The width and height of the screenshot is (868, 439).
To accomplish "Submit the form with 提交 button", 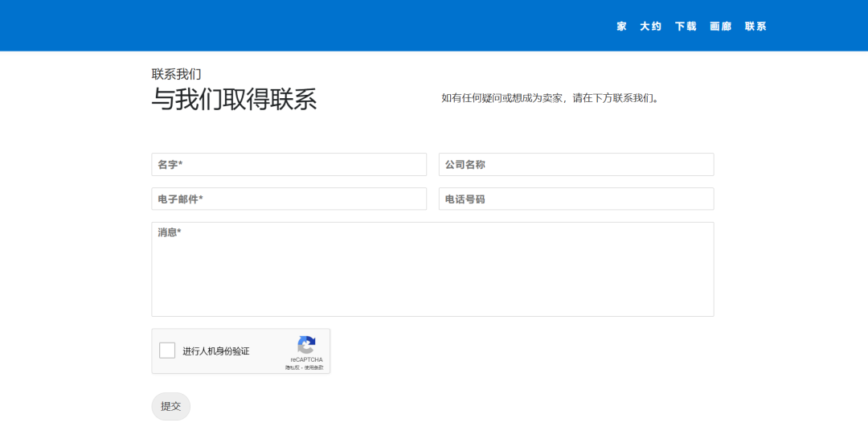I will 171,406.
